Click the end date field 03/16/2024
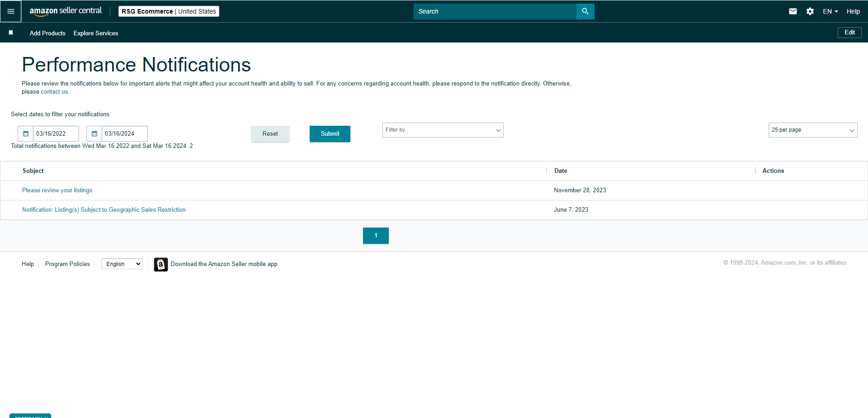The width and height of the screenshot is (868, 418). [125, 134]
